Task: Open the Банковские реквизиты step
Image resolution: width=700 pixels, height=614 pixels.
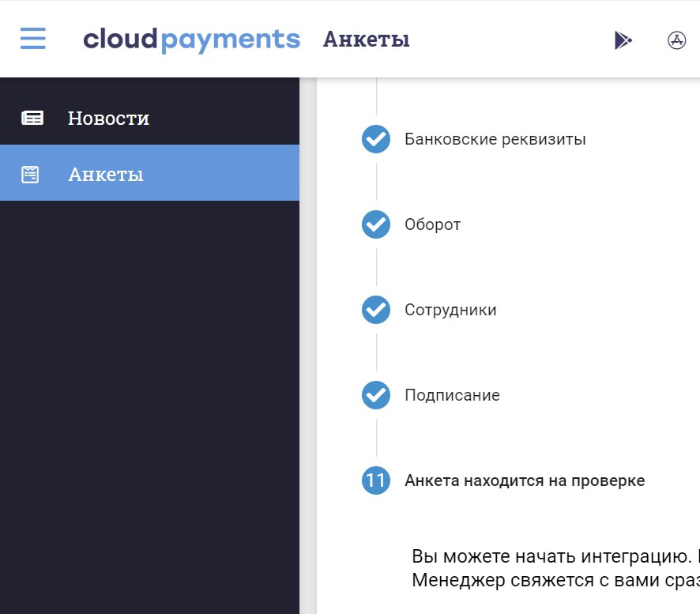Action: pyautogui.click(x=495, y=139)
